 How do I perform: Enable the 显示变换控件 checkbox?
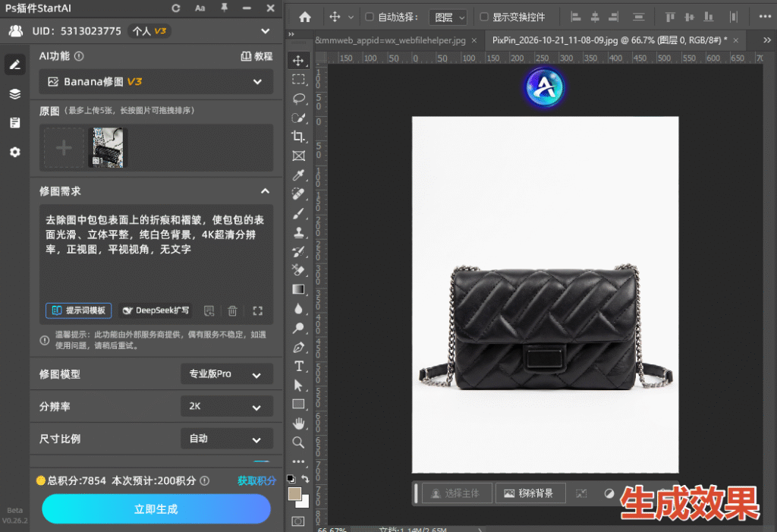[x=484, y=17]
